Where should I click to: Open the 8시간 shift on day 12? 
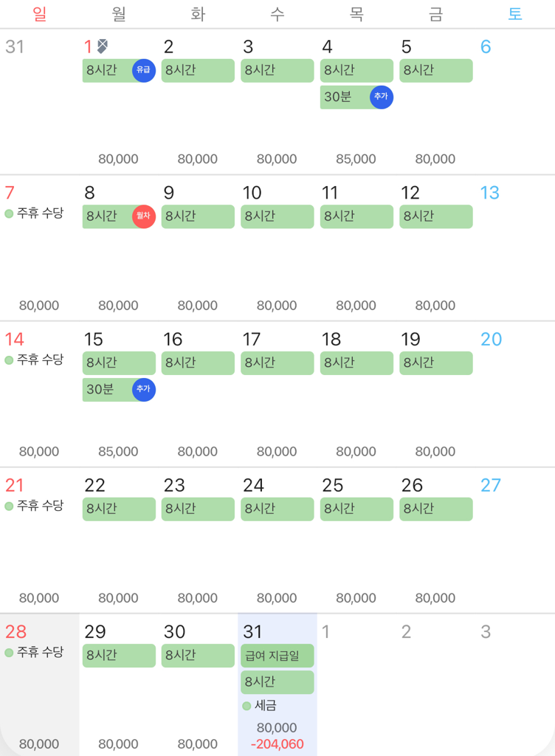point(435,217)
